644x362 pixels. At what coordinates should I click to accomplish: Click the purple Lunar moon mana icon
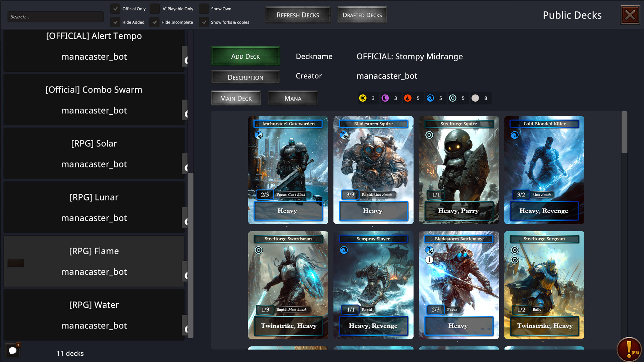pos(385,98)
